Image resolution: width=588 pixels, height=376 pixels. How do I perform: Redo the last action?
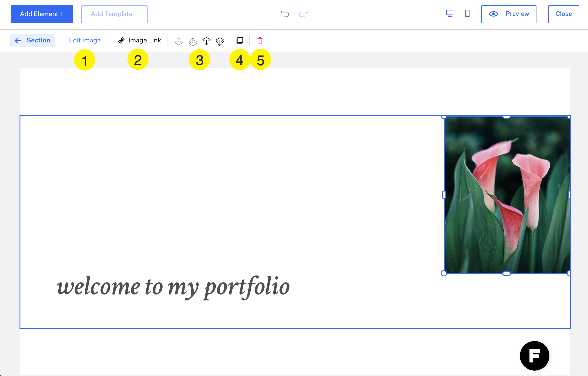pos(304,14)
